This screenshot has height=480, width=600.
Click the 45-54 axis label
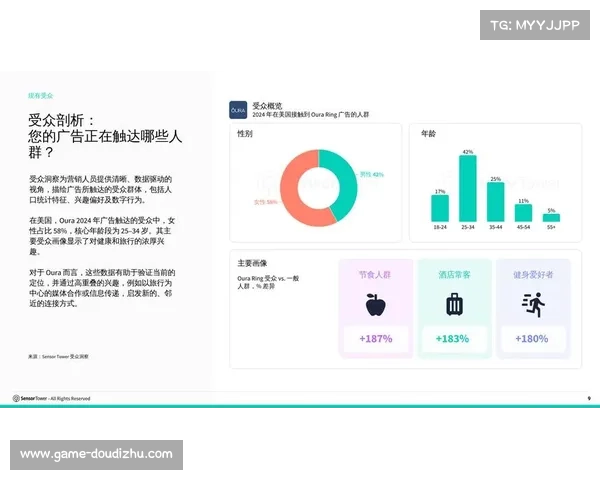(523, 227)
